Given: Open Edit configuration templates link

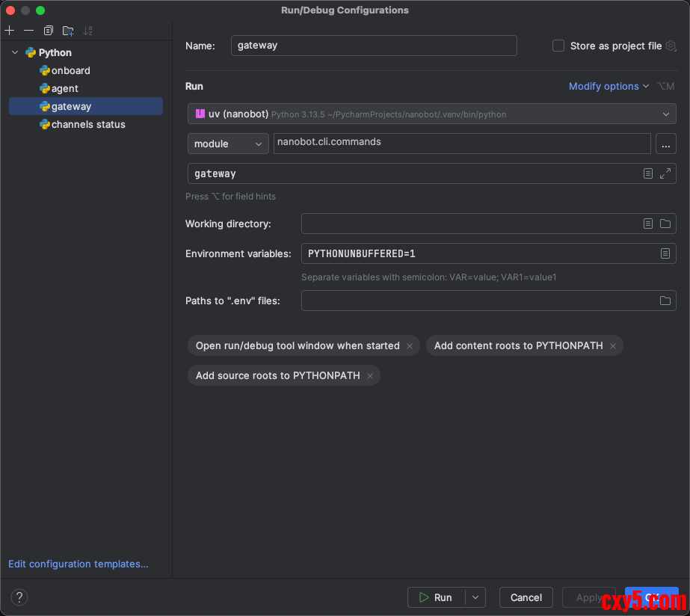Looking at the screenshot, I should point(78,564).
